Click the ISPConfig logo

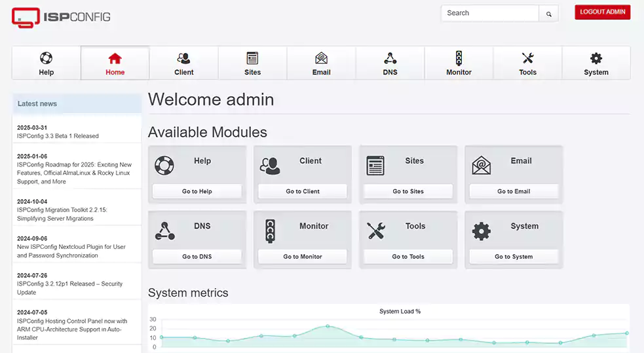pos(61,16)
